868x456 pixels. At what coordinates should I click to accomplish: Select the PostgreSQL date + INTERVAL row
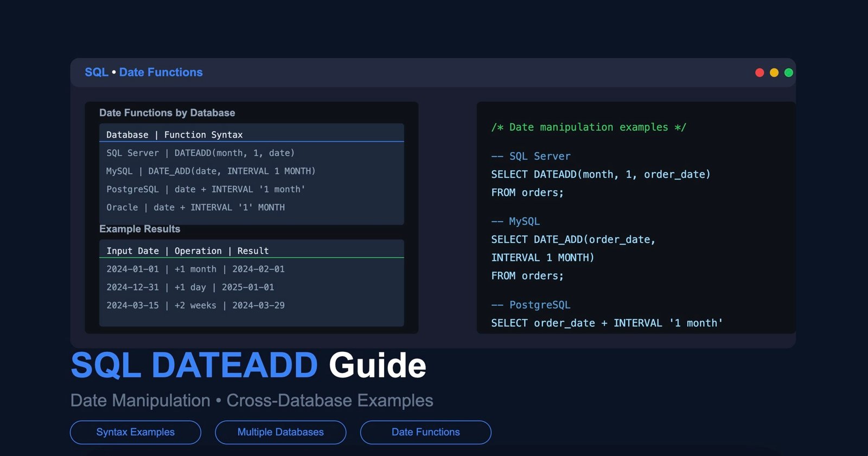click(x=252, y=189)
